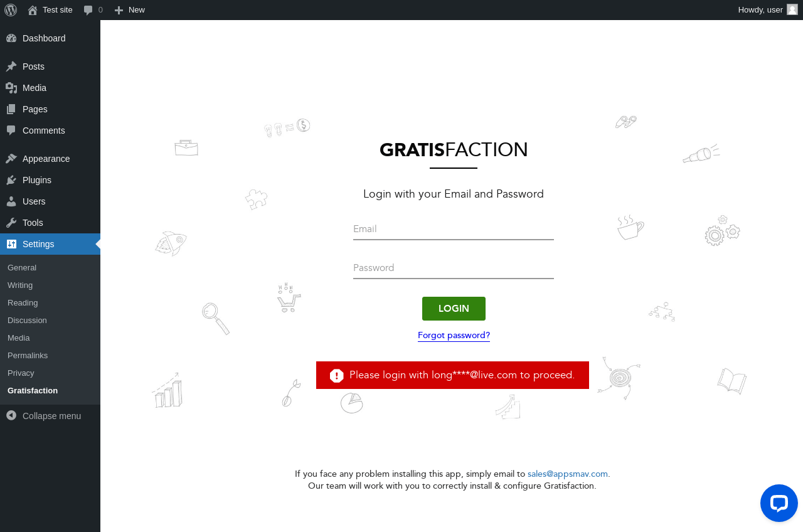The height and width of the screenshot is (532, 803).
Task: Focus the Password input field
Action: point(454,269)
